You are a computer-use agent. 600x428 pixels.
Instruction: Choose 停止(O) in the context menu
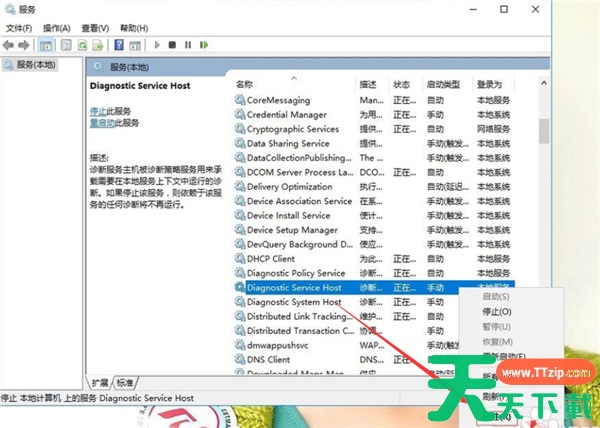[x=497, y=312]
